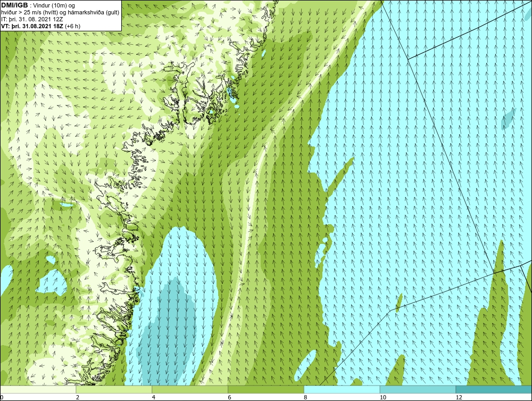Select the 10–12 m/s teal swatch
The height and width of the screenshot is (401, 532).
click(x=418, y=389)
